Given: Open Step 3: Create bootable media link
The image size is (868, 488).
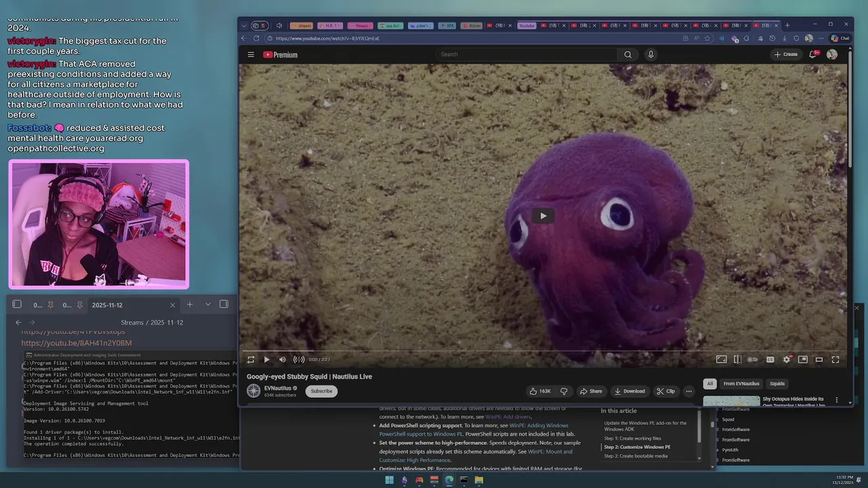Looking at the screenshot, I should tap(635, 455).
